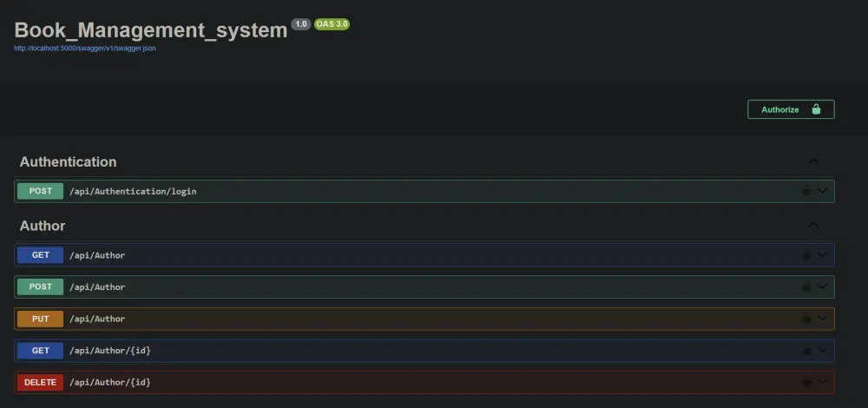The height and width of the screenshot is (408, 868).
Task: Click the /api/Author/{id} path in GET row
Action: 109,351
